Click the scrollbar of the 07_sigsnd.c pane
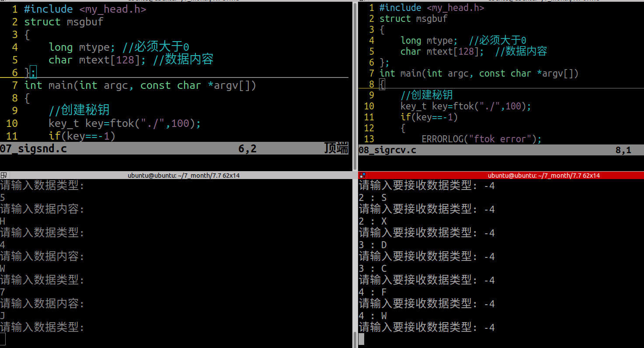 pyautogui.click(x=354, y=85)
